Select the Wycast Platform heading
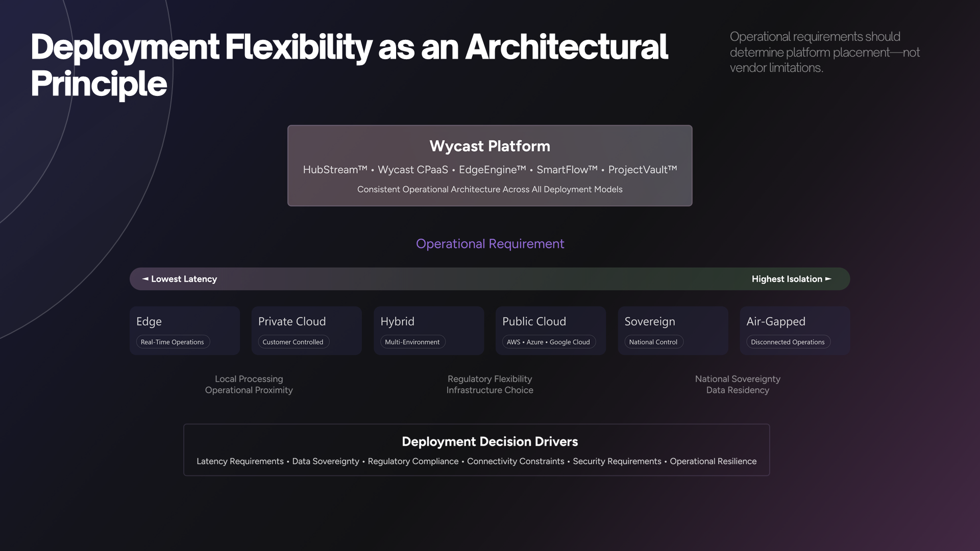This screenshot has height=551, width=980. (489, 146)
